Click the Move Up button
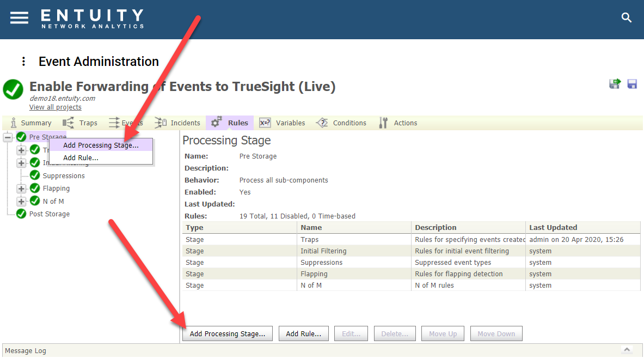Image resolution: width=644 pixels, height=358 pixels. 443,333
